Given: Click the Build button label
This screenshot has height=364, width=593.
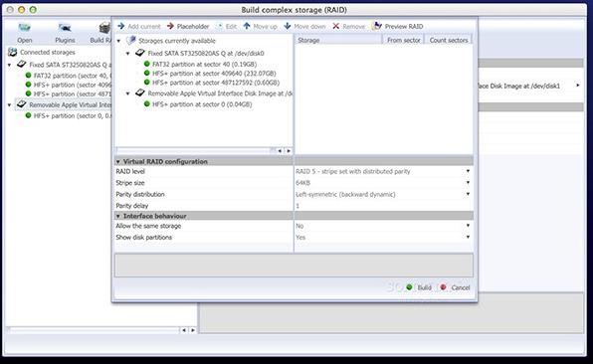Looking at the screenshot, I should point(424,287).
